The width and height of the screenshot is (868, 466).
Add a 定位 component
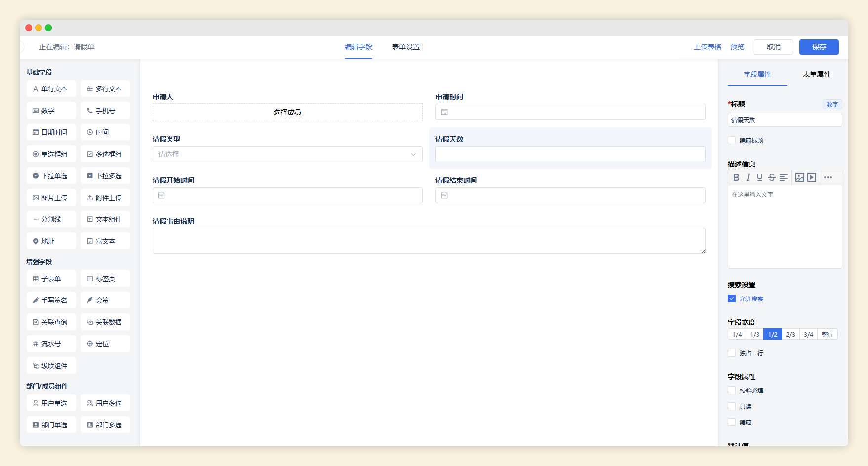pos(106,344)
